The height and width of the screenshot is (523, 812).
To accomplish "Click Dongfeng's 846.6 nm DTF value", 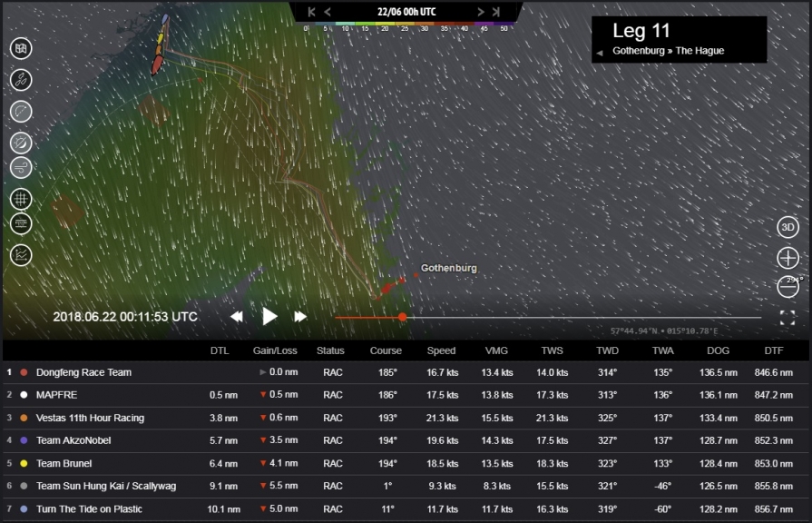I will pyautogui.click(x=774, y=372).
